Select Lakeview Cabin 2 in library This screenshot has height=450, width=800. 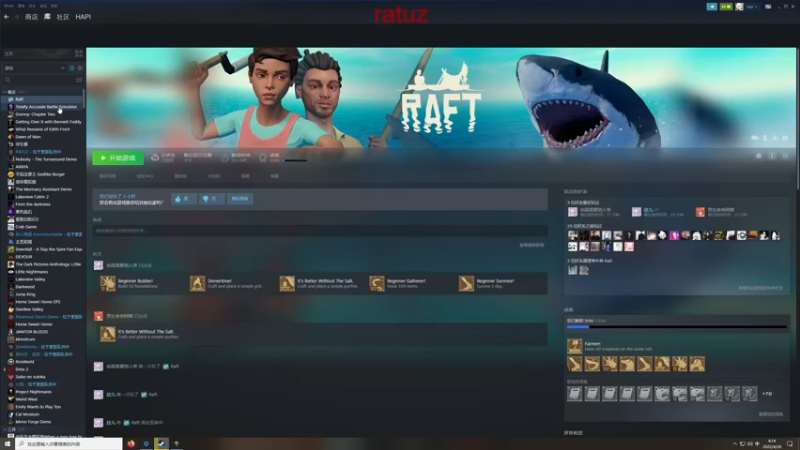pyautogui.click(x=32, y=196)
